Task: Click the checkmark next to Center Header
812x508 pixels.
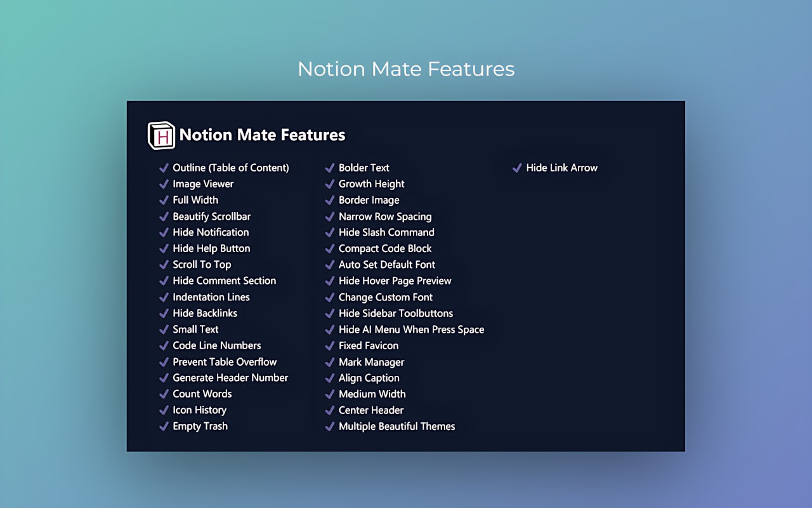Action: (x=330, y=410)
